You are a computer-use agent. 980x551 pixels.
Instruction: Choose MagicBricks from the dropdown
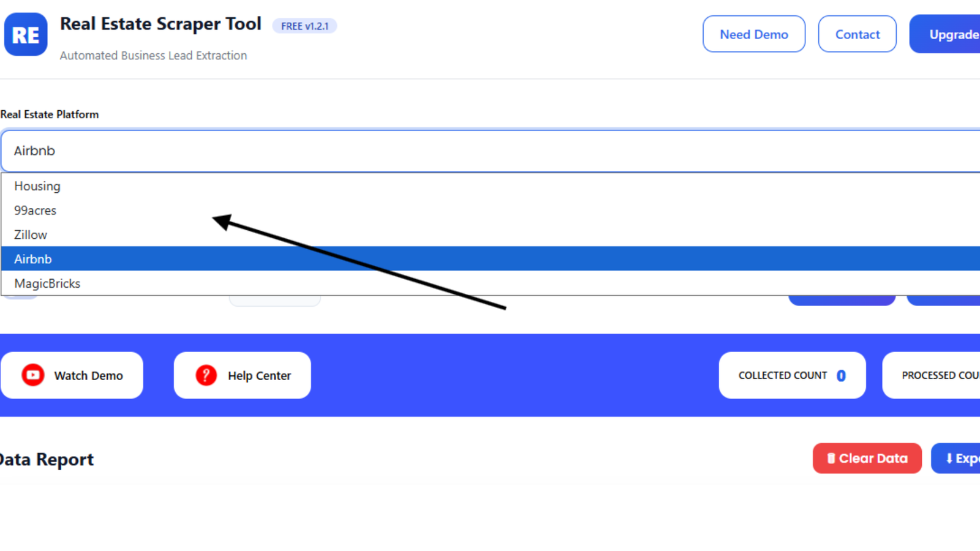coord(490,283)
